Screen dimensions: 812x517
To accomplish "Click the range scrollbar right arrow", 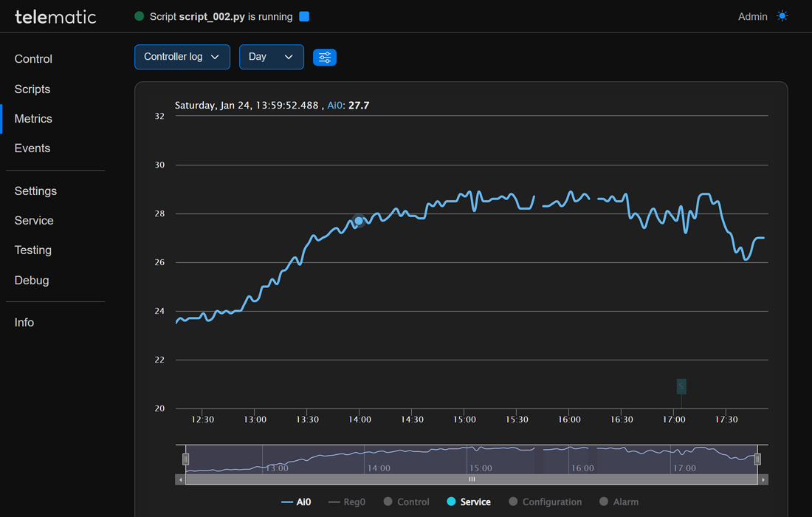I will coord(763,480).
